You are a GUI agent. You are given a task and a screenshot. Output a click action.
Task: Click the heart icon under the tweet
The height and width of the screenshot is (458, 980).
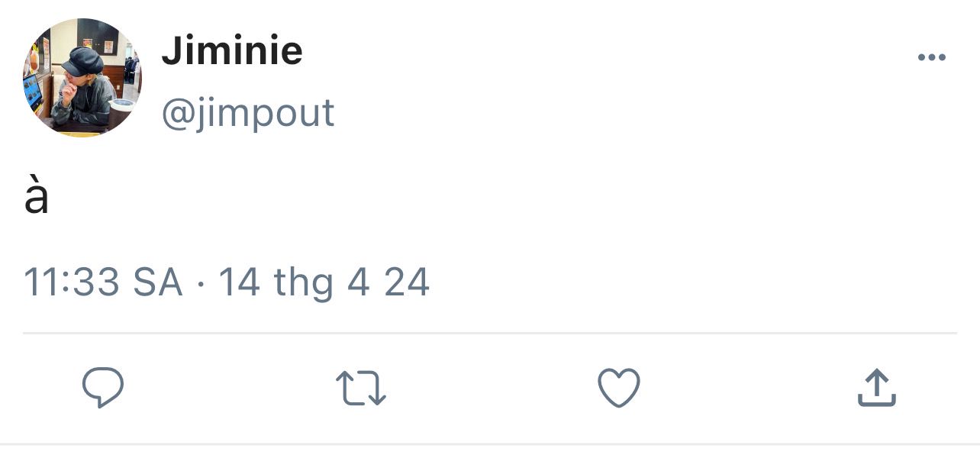coord(618,388)
